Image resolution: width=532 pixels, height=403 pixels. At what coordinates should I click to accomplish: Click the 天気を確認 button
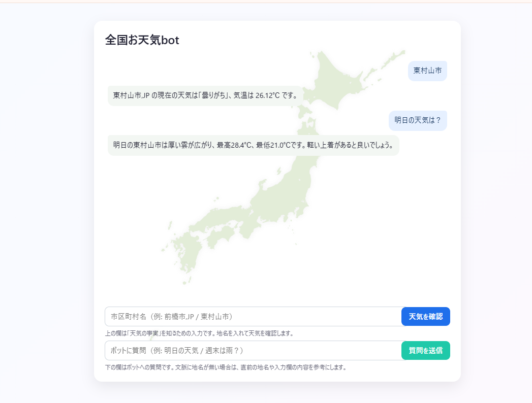pyautogui.click(x=425, y=317)
